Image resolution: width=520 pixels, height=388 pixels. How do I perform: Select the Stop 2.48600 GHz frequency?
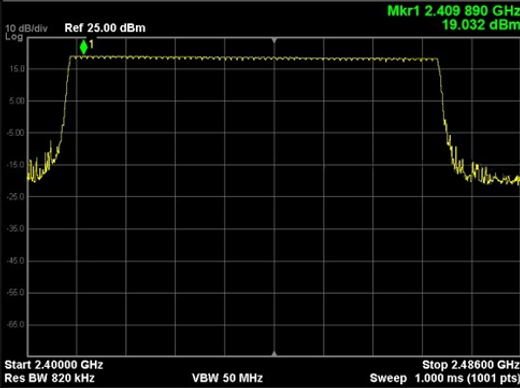(x=471, y=365)
